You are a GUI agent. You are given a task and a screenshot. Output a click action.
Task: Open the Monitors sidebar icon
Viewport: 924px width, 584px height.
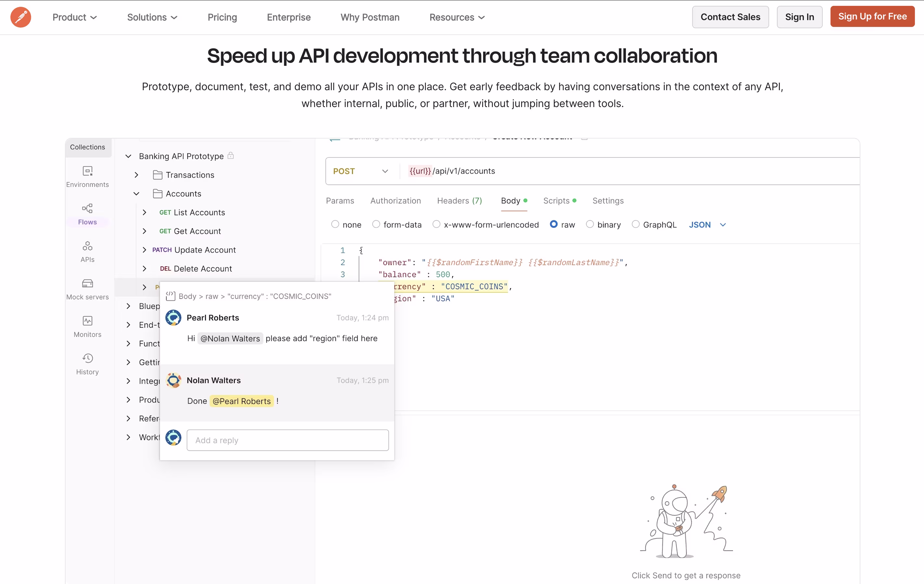[87, 321]
